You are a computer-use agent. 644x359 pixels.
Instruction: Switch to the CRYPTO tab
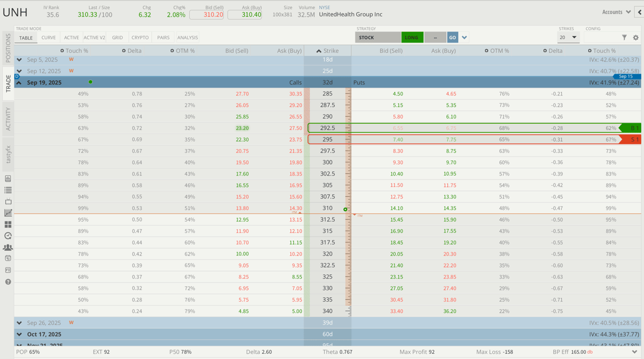click(x=140, y=37)
